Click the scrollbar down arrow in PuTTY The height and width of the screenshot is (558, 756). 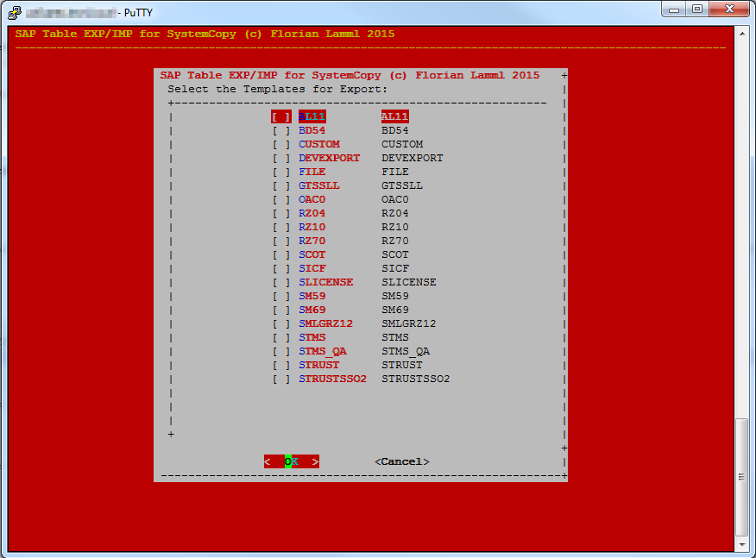(x=742, y=544)
